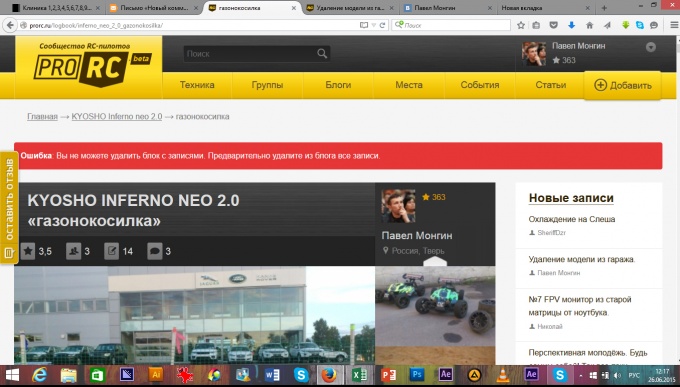The image size is (680, 387).
Task: Click the magnifier icon in site search
Action: click(x=322, y=53)
